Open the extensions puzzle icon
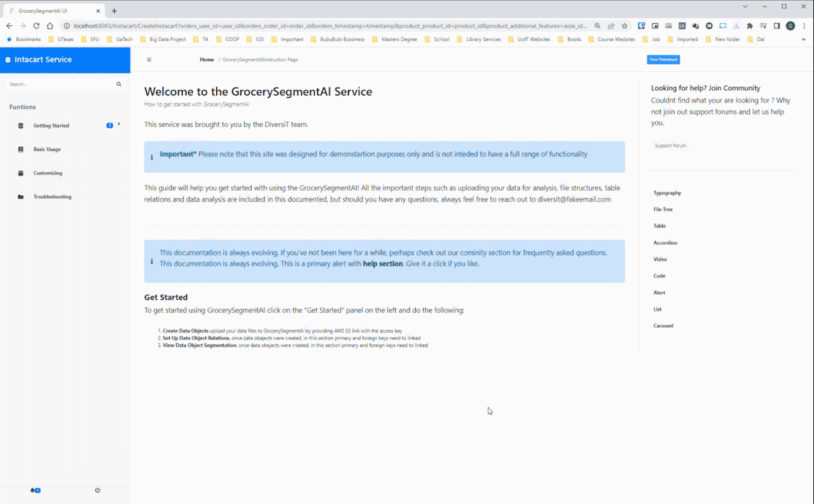814x504 pixels. click(750, 26)
